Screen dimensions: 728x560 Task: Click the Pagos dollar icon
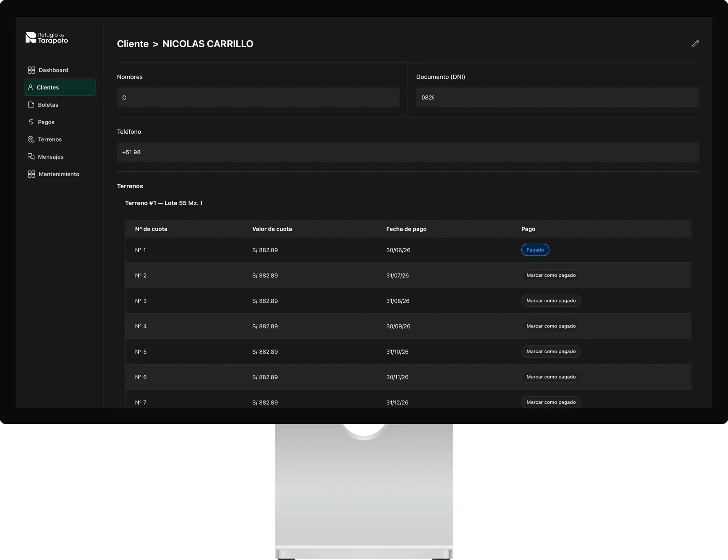tap(31, 122)
